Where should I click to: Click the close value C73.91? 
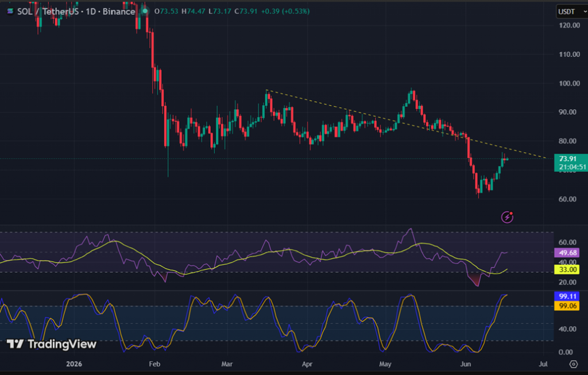point(246,11)
